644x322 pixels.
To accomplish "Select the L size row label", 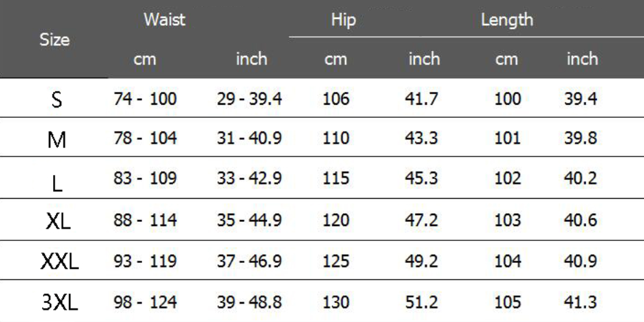I will pyautogui.click(x=57, y=180).
